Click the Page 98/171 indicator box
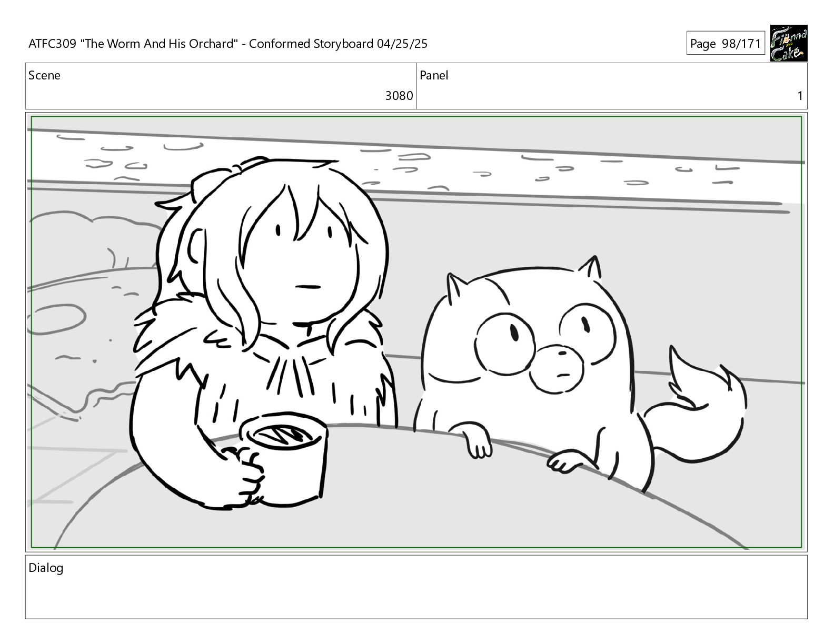Screen dimensions: 834x644 pos(726,43)
